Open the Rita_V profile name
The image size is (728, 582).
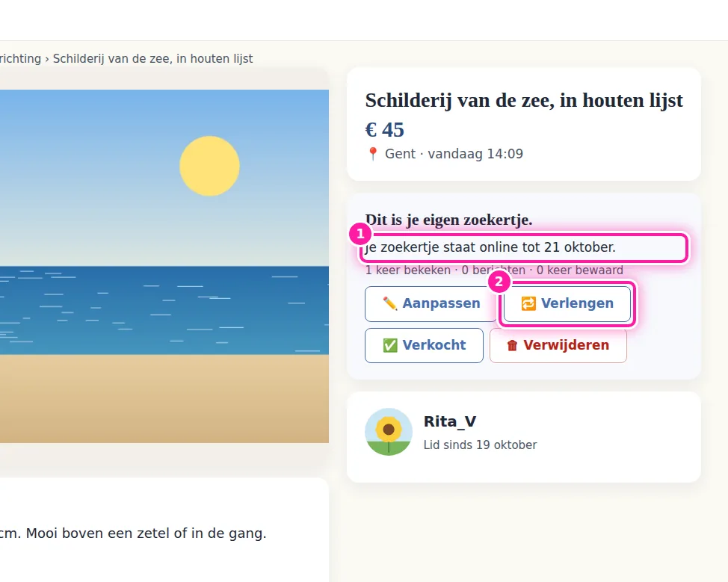[449, 421]
